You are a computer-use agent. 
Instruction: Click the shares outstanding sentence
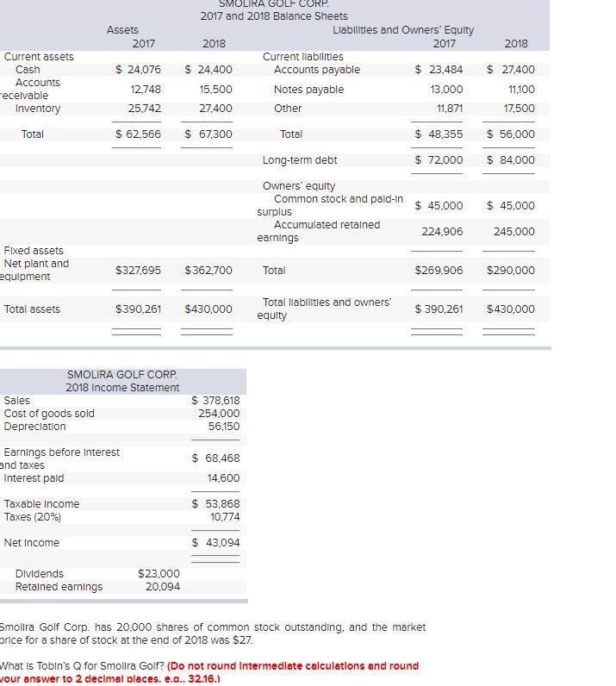213,633
